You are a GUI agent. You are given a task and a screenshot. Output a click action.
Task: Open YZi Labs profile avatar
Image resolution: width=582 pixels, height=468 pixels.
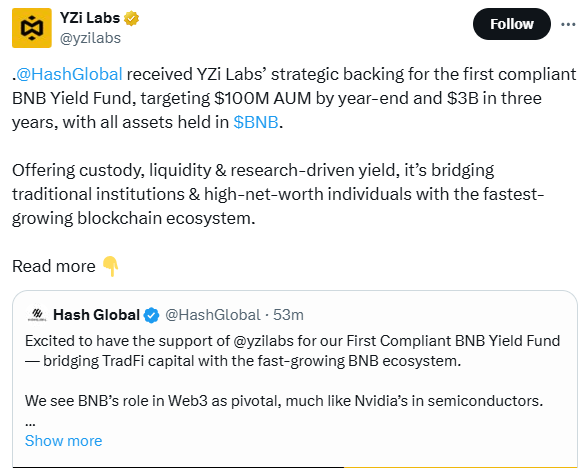[32, 28]
